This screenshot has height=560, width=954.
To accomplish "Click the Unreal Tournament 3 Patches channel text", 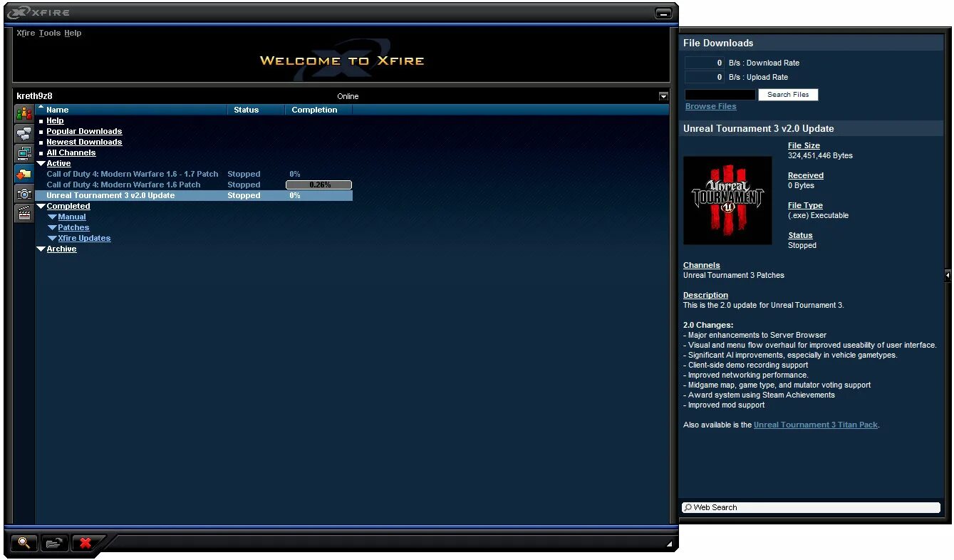I will tap(734, 275).
